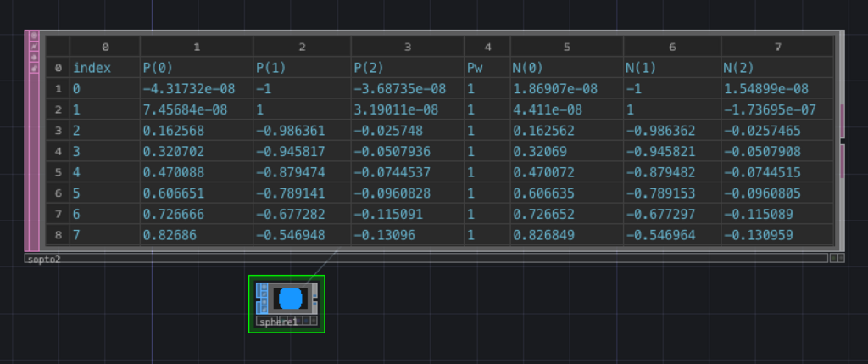
Task: Toggle the lock flag at bottom of sphere1 flags
Action: click(x=264, y=310)
